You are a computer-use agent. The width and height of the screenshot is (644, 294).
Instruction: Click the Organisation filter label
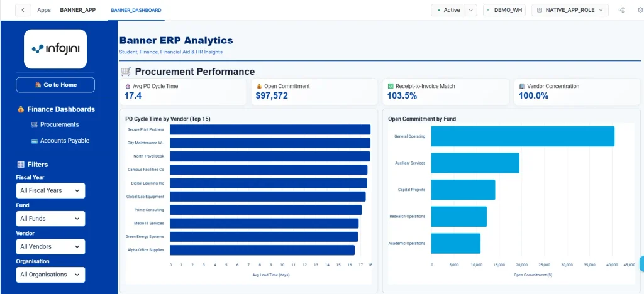coord(33,261)
